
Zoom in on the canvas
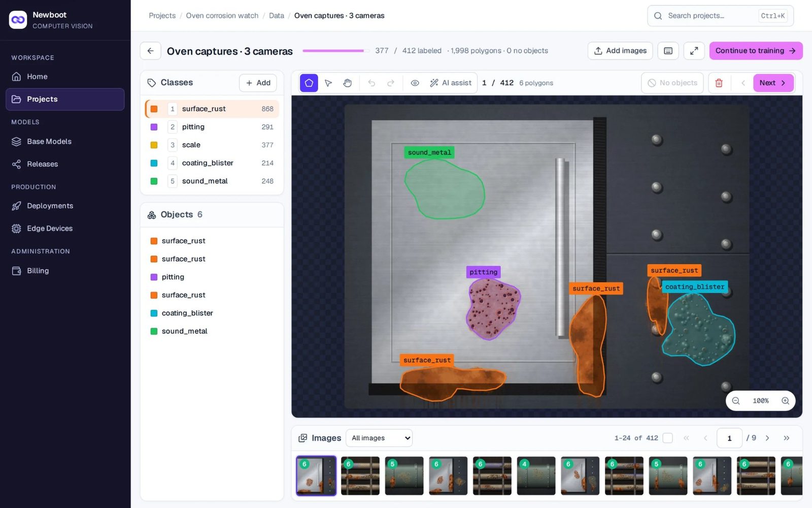click(785, 401)
